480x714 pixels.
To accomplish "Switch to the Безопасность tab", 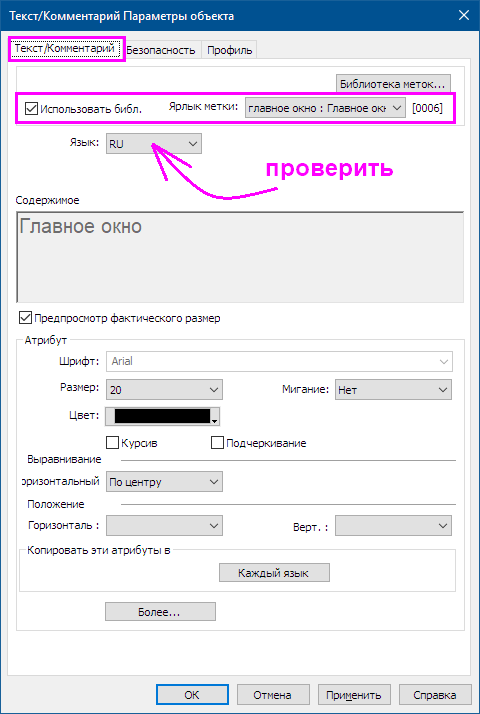I will click(161, 50).
